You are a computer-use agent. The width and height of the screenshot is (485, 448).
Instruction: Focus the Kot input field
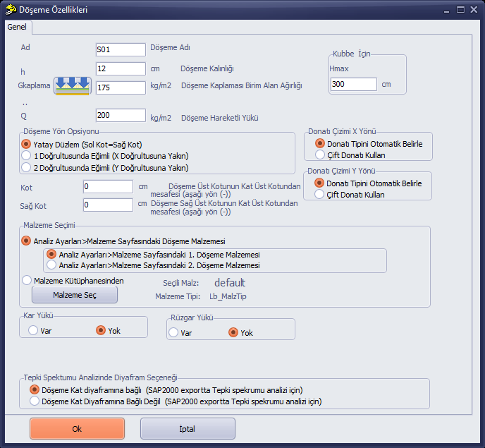108,186
